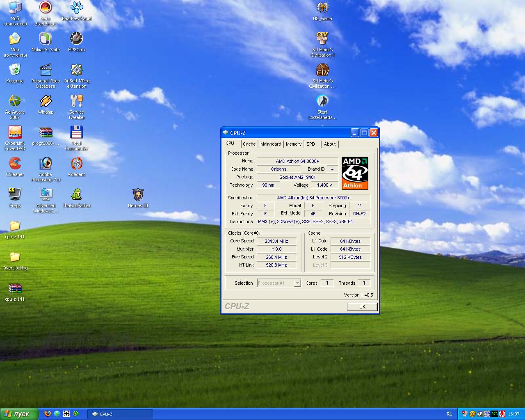Click the Package value Socket AM2 (940)

[297, 177]
